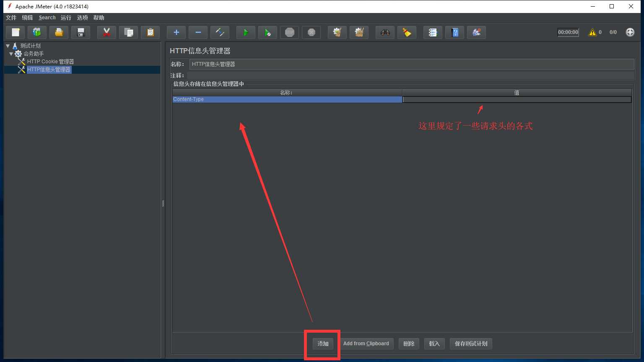The height and width of the screenshot is (362, 644).
Task: Click the Cut scissors icon
Action: click(x=106, y=32)
